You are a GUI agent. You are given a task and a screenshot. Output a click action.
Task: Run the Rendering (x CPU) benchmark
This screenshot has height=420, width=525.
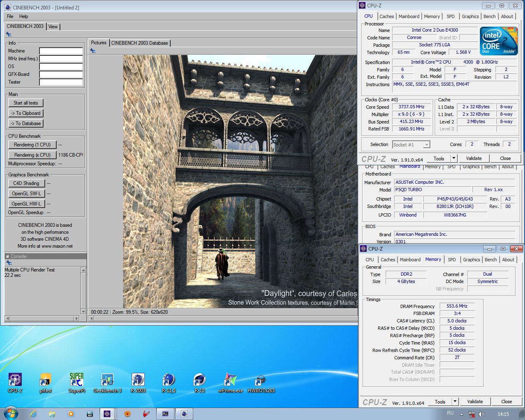coord(32,155)
